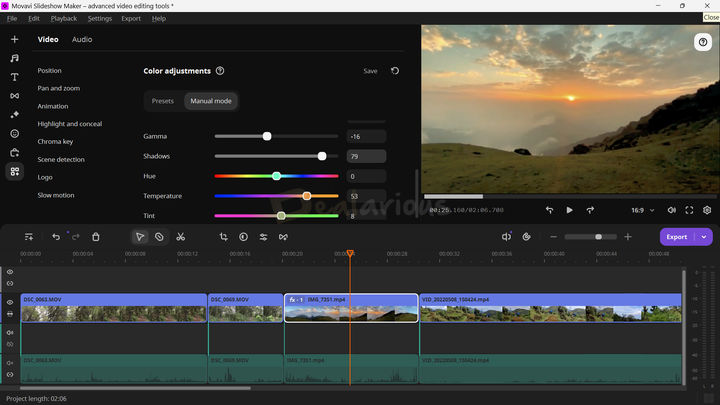Viewport: 720px width, 405px height.
Task: Select the pointer selection tool
Action: pos(140,237)
